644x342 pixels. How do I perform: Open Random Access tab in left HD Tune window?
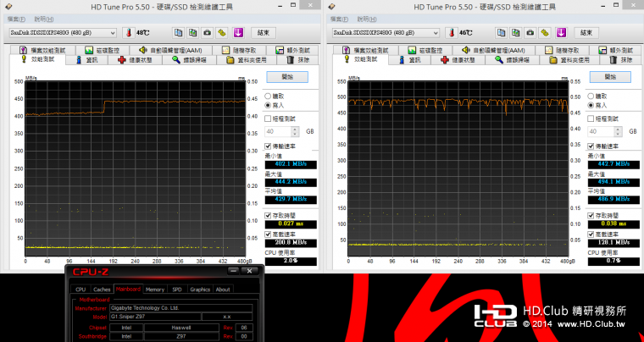[239, 50]
